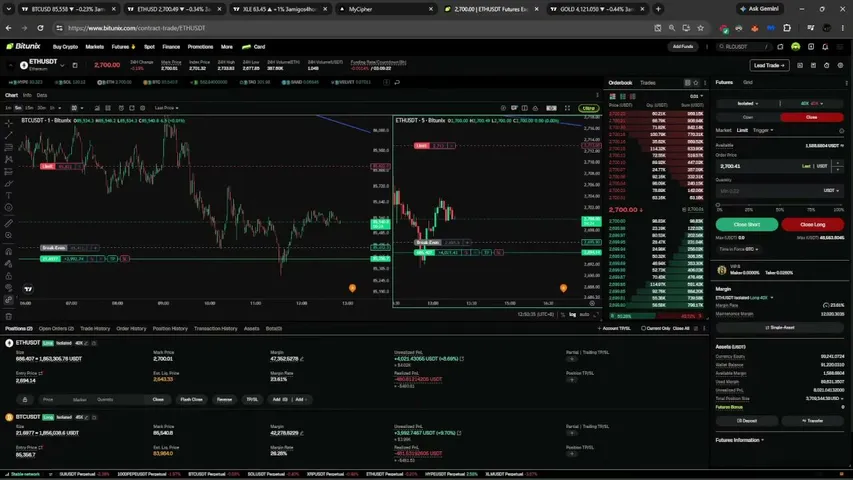This screenshot has height=480, width=853.
Task: Click the Close Long button
Action: [x=813, y=224]
